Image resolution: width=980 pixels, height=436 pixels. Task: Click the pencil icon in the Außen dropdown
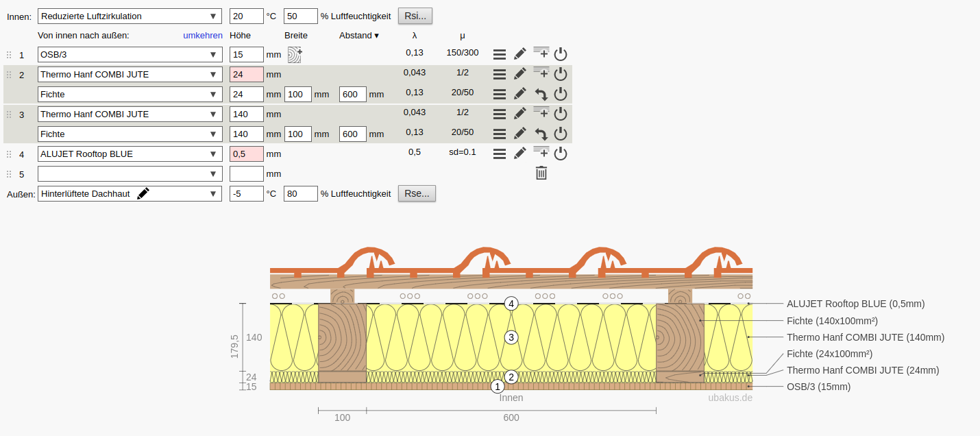(x=143, y=194)
